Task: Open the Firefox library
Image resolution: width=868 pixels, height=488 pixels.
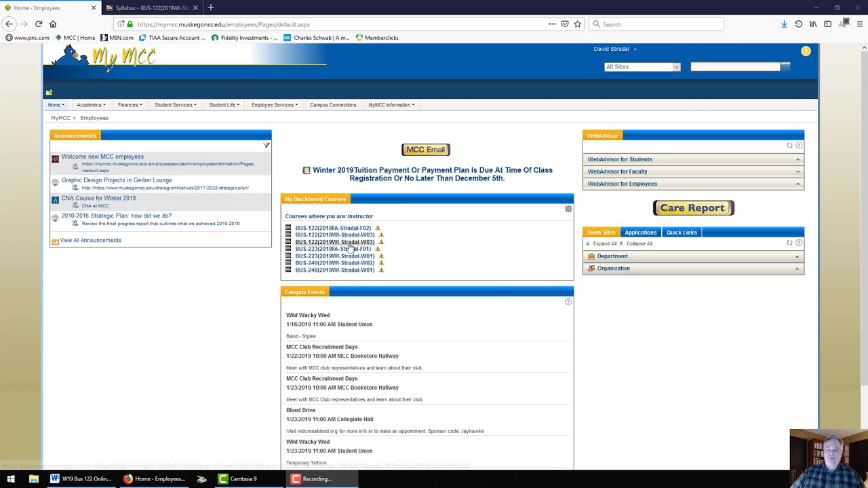Action: [813, 24]
